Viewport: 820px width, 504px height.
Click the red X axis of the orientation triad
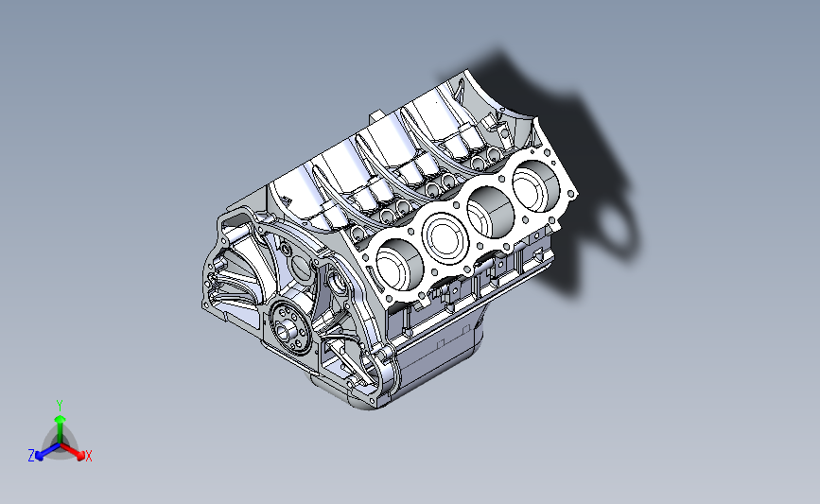point(73,451)
